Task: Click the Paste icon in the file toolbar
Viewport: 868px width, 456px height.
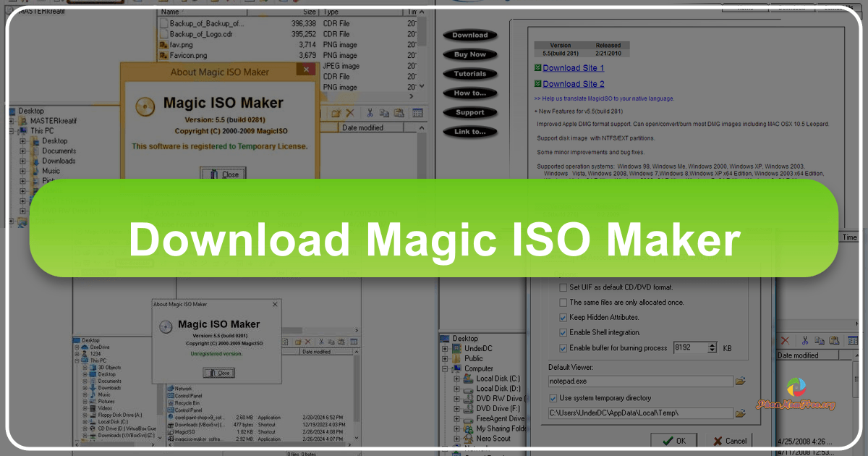Action: tap(399, 113)
